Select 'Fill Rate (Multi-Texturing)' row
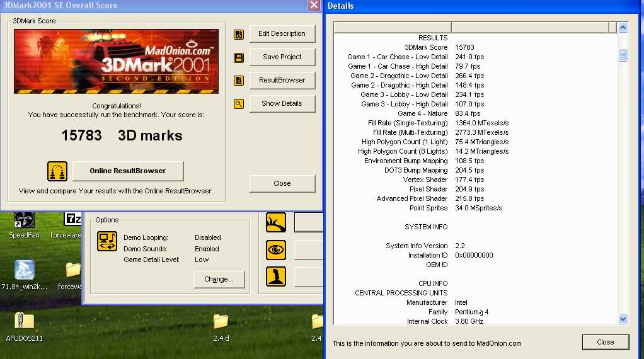The height and width of the screenshot is (359, 644). coord(475,132)
